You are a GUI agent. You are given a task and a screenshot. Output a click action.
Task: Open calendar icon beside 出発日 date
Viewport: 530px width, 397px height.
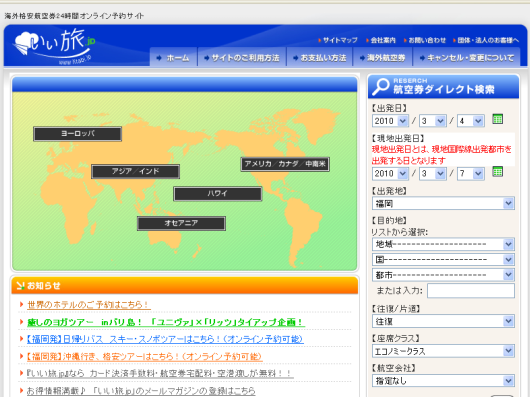tap(497, 119)
